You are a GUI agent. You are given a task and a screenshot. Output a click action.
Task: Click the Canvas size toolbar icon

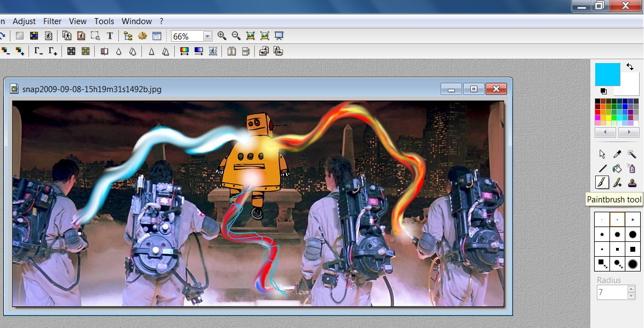[x=81, y=36]
